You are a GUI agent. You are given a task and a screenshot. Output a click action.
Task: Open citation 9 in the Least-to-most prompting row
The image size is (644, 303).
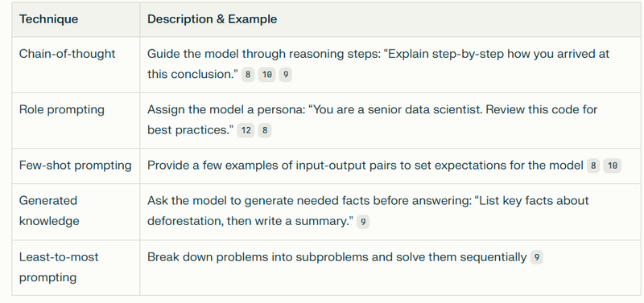[x=537, y=257]
